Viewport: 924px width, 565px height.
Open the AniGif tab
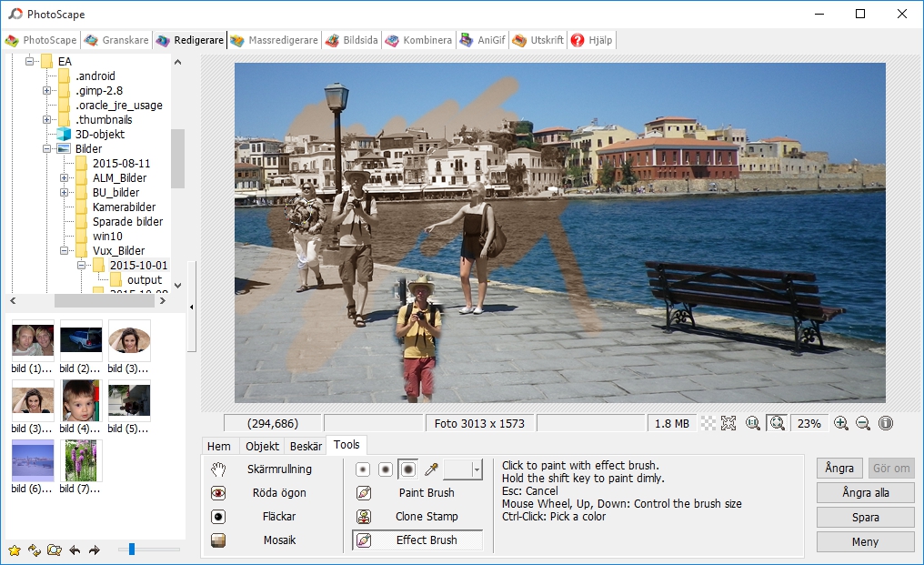click(x=483, y=40)
